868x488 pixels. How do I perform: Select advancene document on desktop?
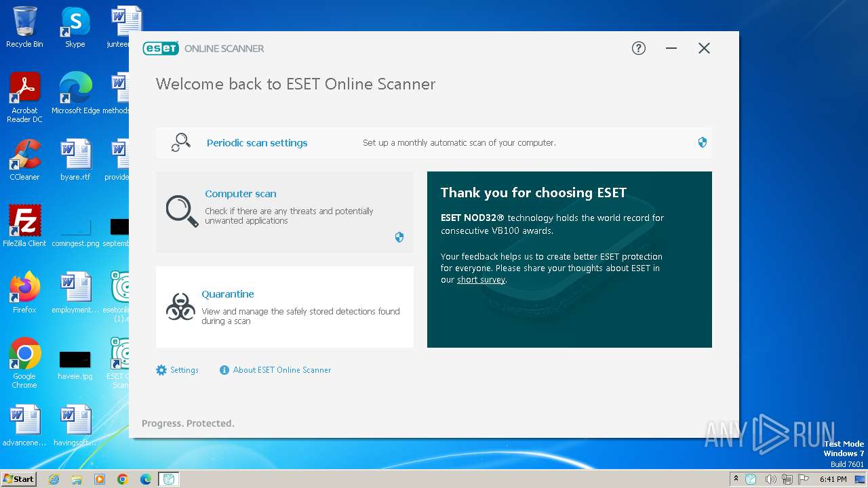tap(24, 426)
